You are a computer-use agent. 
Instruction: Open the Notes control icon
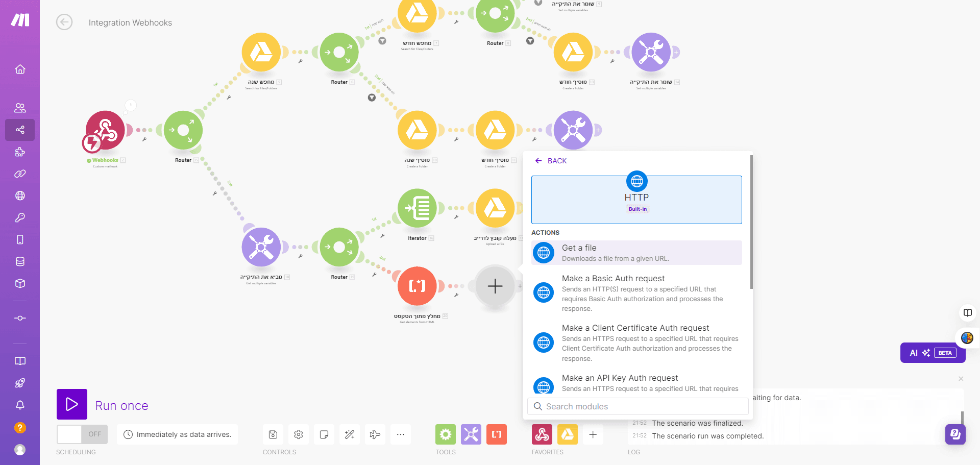324,434
